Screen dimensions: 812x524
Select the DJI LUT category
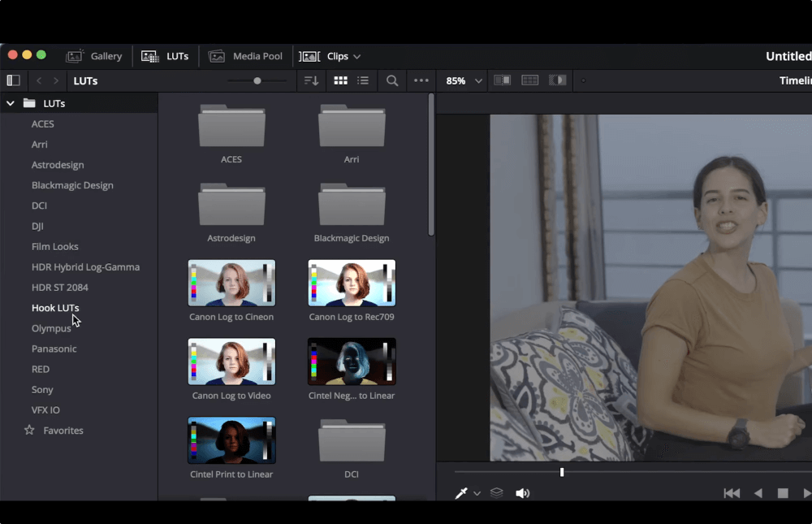coord(37,226)
